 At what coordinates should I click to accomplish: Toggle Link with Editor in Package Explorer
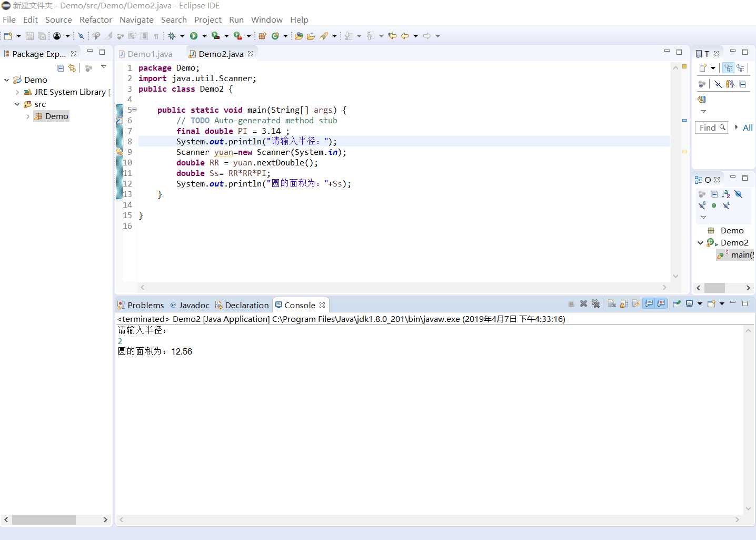pyautogui.click(x=72, y=68)
